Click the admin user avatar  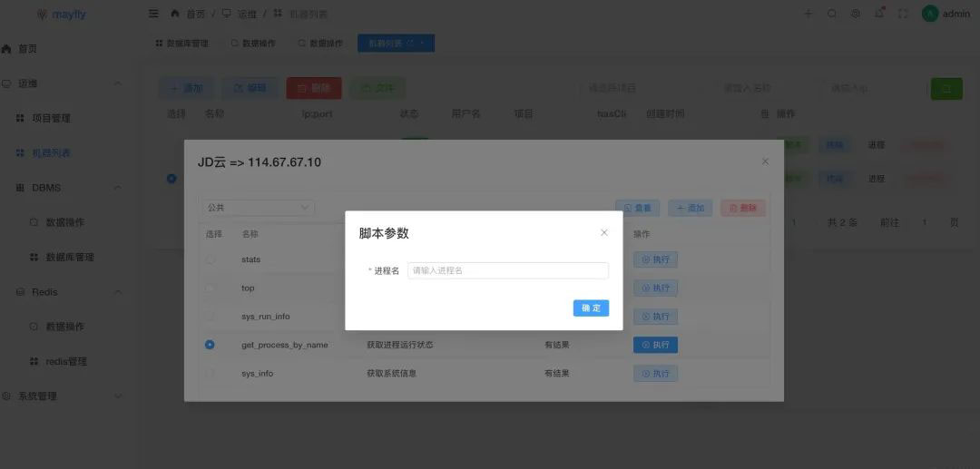coord(930,14)
